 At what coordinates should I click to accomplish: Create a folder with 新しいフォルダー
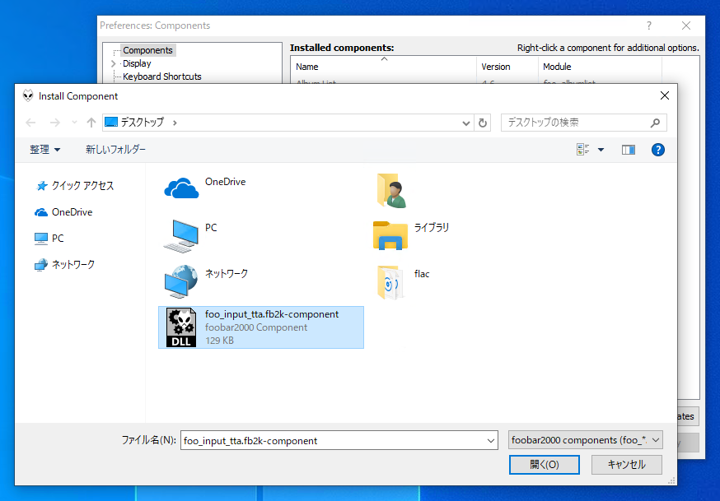(115, 150)
